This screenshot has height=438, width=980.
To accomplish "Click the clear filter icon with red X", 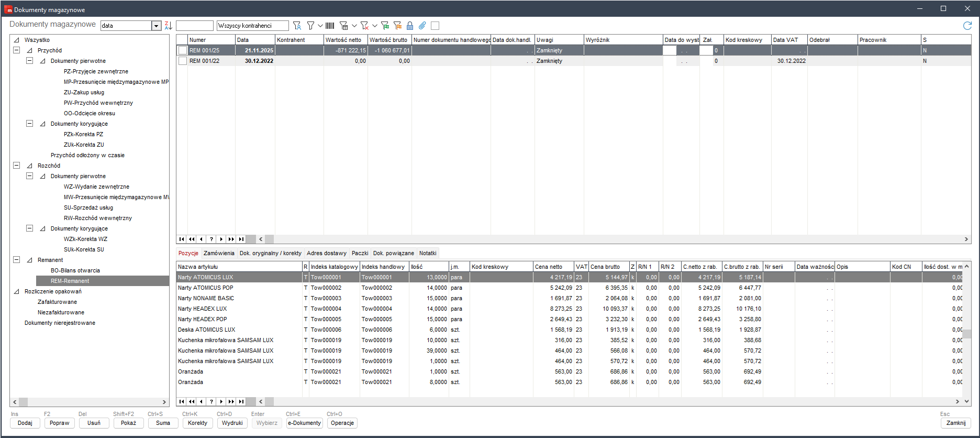I will 365,26.
